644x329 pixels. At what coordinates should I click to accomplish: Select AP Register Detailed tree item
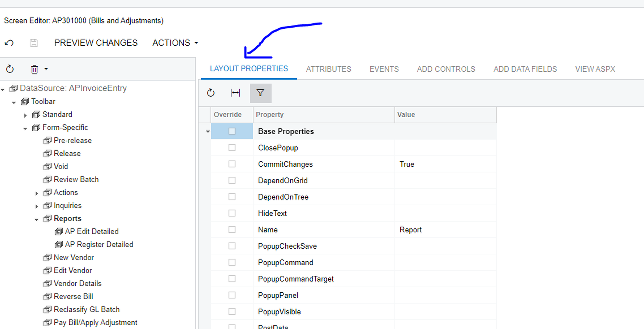click(99, 245)
